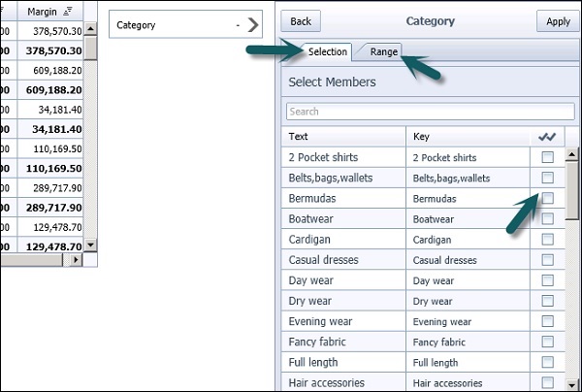Viewport: 582px width, 392px height.
Task: Enable the Cardigan checkbox
Action: 548,239
